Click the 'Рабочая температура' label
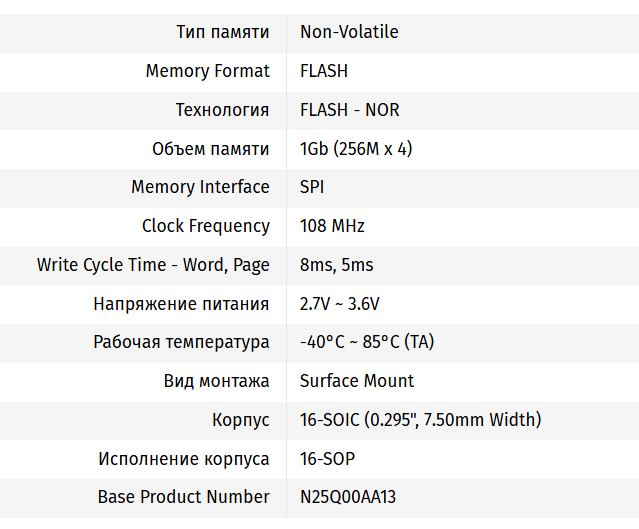639x529 pixels. click(181, 342)
